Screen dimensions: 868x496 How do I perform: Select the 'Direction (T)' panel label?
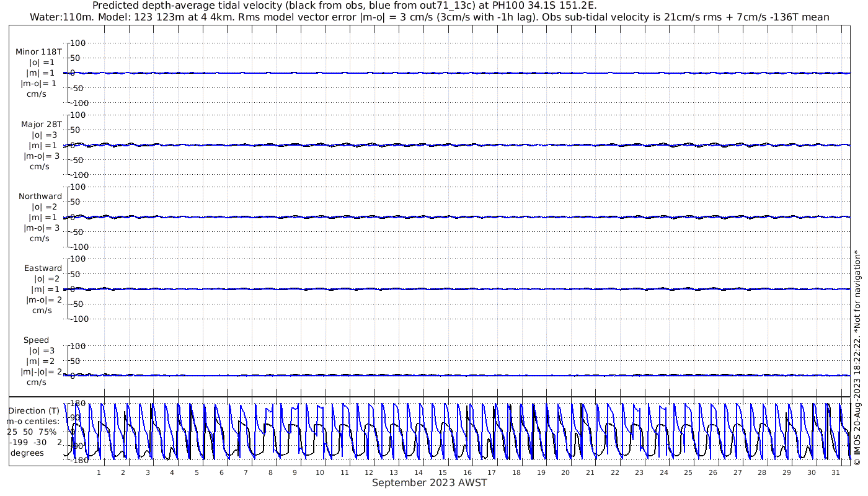point(35,410)
